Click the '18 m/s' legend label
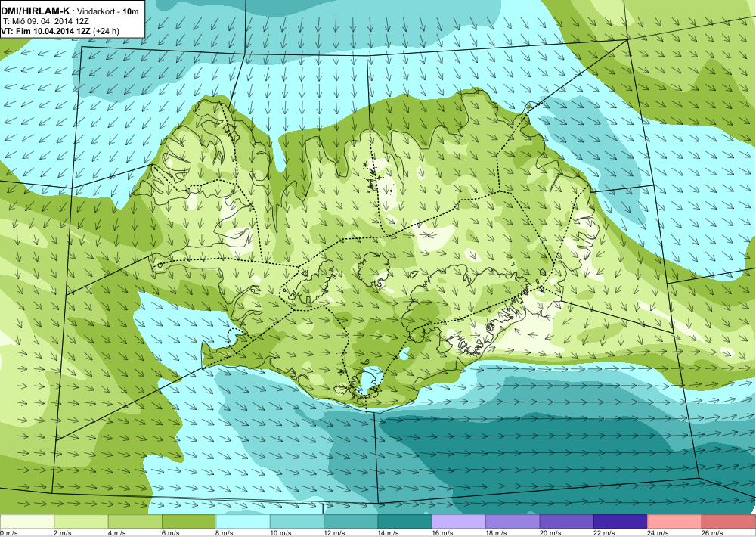This screenshot has width=756, height=537. tap(497, 533)
